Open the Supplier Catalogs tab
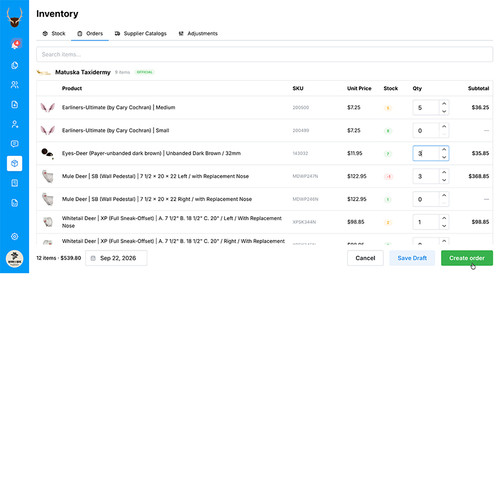500x500 pixels. pos(140,33)
